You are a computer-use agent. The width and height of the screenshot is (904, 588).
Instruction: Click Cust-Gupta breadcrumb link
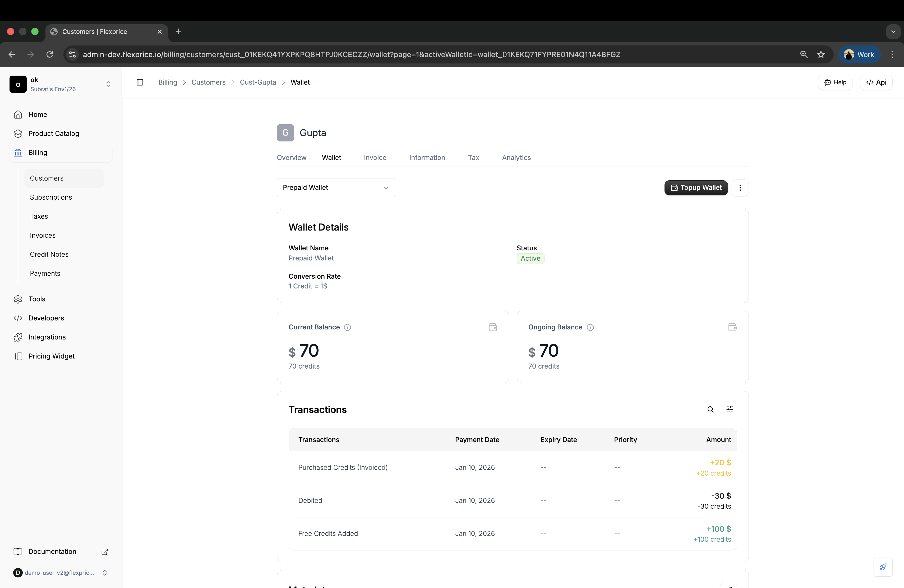pyautogui.click(x=258, y=82)
